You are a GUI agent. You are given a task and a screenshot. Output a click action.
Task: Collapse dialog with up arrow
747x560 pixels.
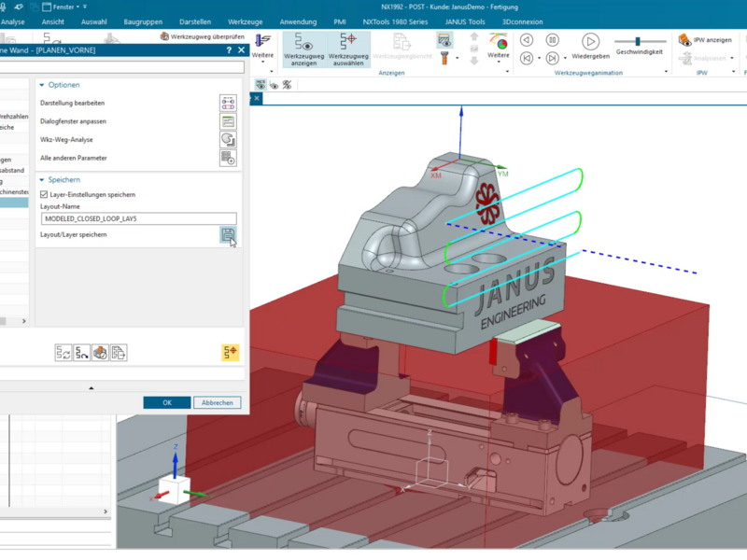click(x=91, y=388)
